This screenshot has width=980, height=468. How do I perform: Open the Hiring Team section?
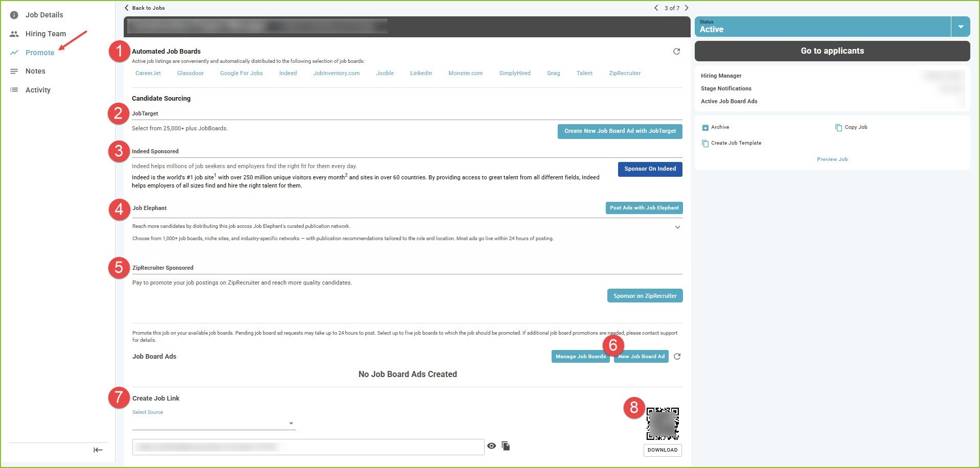point(45,34)
